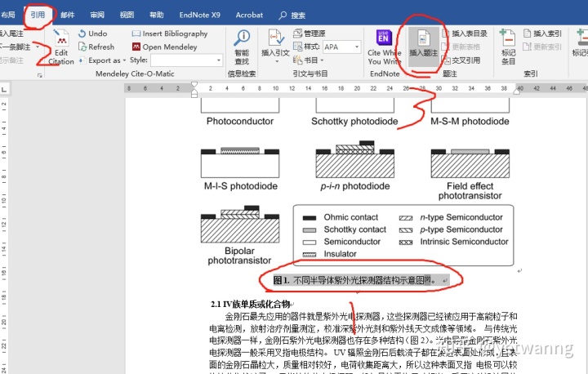Click 插入索引 insert index

[542, 33]
